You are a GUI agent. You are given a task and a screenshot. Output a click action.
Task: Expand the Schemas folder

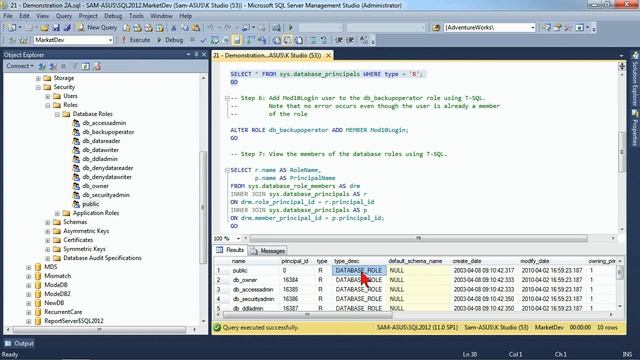point(48,222)
